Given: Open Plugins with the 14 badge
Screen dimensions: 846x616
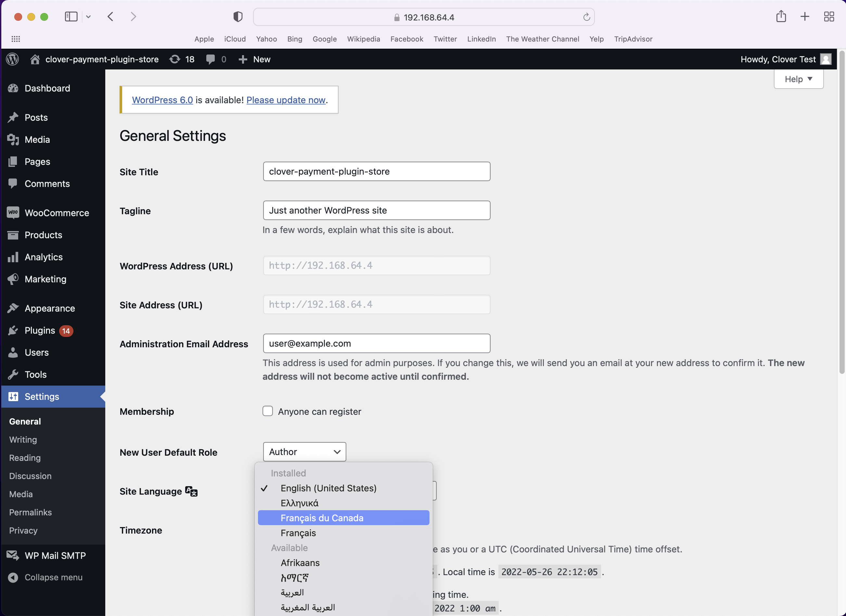Looking at the screenshot, I should tap(40, 330).
